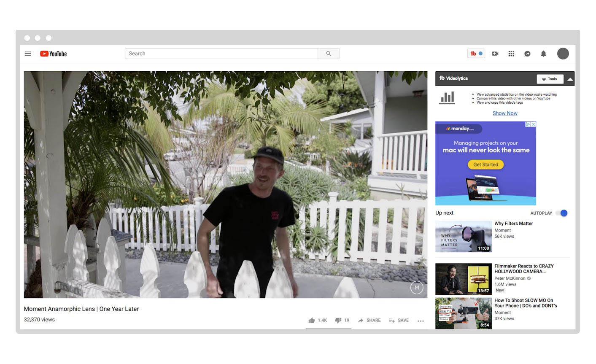The height and width of the screenshot is (364, 596).
Task: Open the Why Filters Matter thumbnail
Action: pyautogui.click(x=463, y=236)
